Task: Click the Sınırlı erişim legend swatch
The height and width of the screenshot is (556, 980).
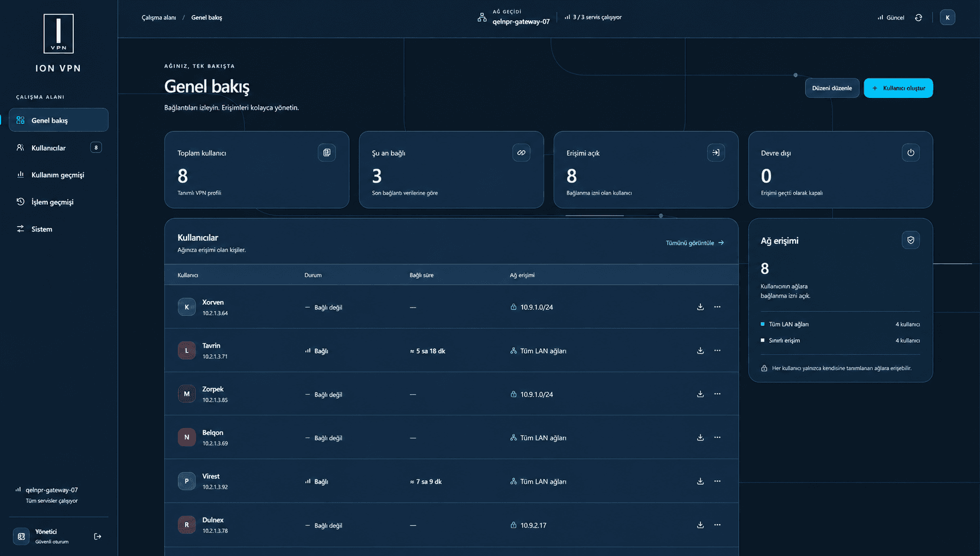Action: pos(763,340)
